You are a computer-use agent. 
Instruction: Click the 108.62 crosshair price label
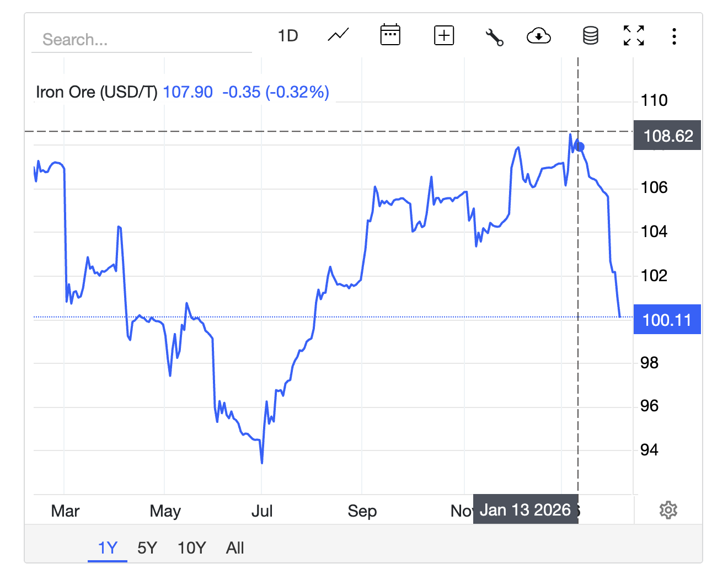click(x=667, y=136)
